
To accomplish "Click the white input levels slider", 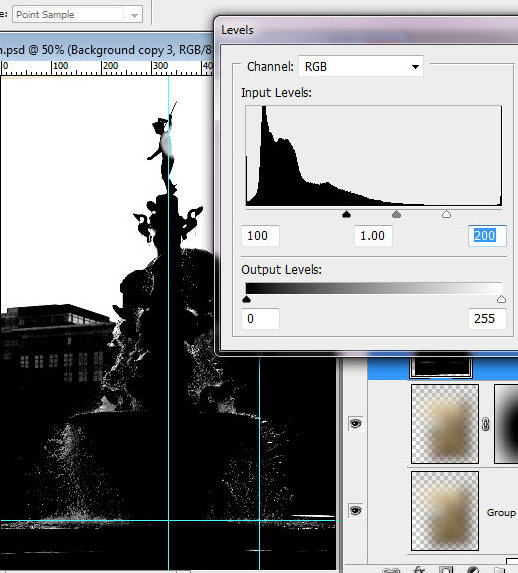I will tap(446, 214).
